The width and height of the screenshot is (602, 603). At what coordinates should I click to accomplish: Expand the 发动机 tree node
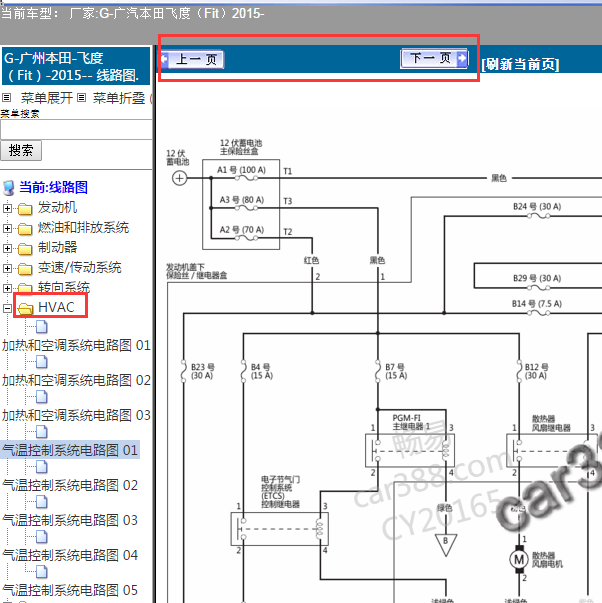pos(7,208)
